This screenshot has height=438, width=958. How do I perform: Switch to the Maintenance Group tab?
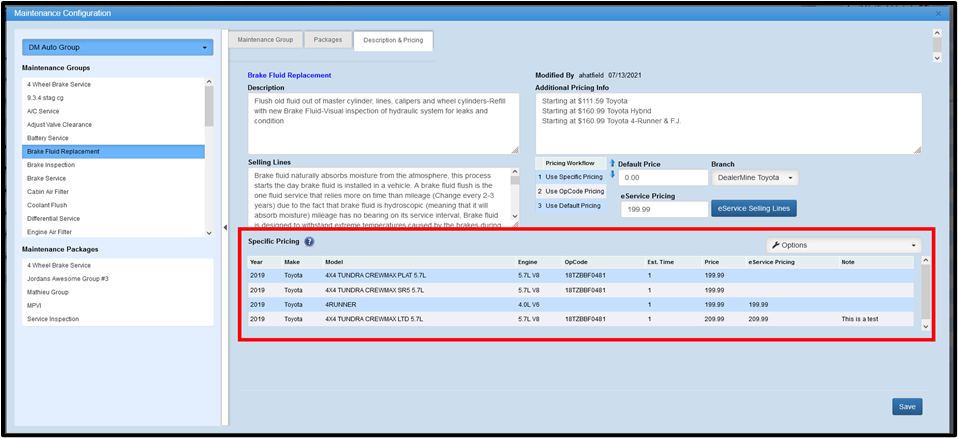264,40
